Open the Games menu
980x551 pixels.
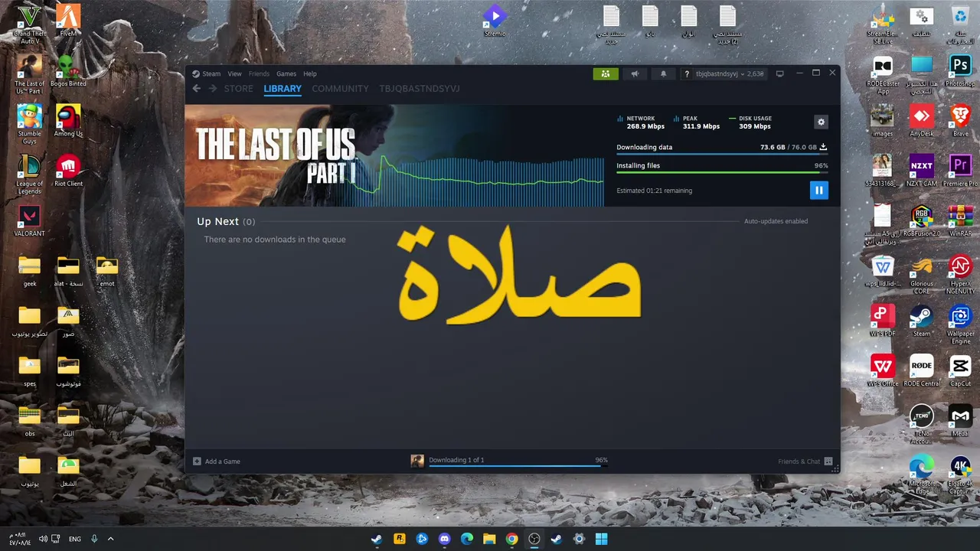coord(286,73)
